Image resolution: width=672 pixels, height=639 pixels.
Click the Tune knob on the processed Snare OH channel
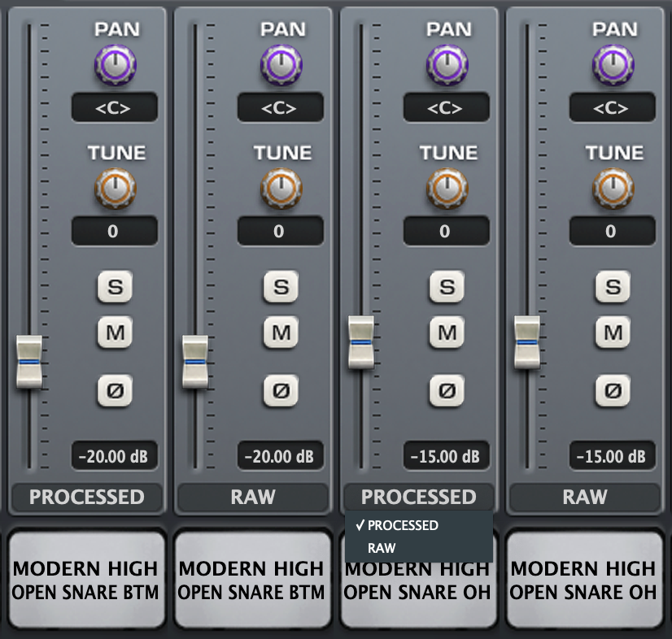[x=447, y=189]
